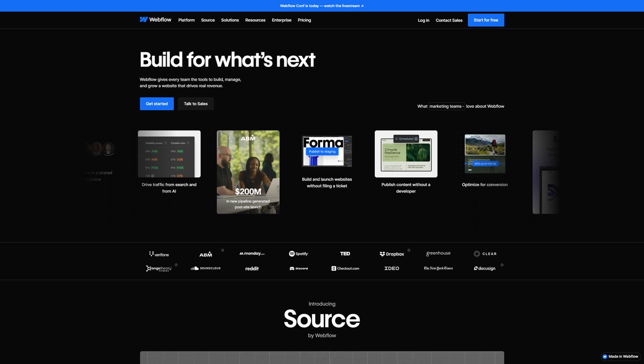644x364 pixels.
Task: Open the Platform menu
Action: pyautogui.click(x=186, y=20)
